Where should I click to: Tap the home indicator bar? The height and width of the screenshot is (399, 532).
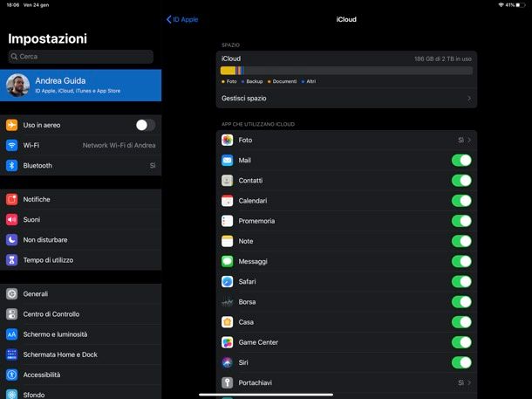click(266, 395)
